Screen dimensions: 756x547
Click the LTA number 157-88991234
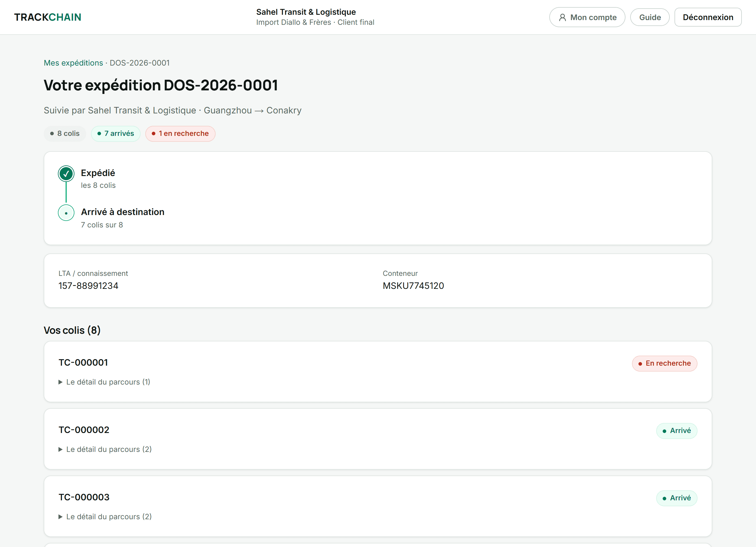coord(88,286)
